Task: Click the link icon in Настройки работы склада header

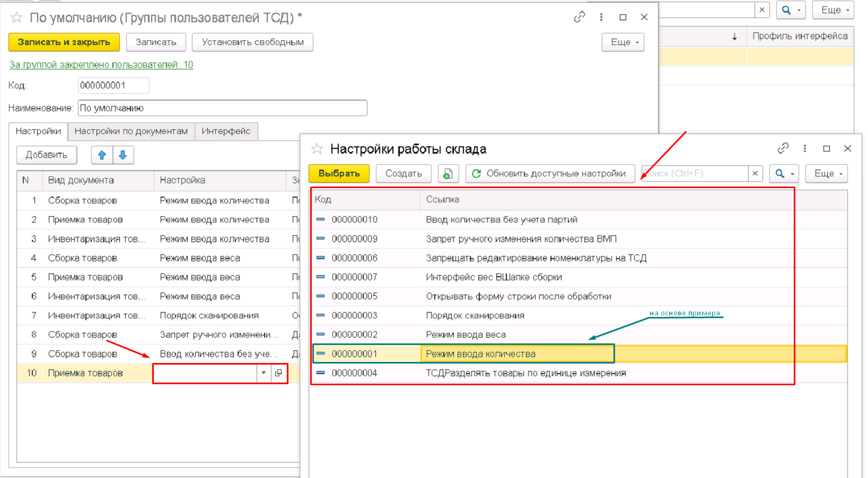Action: (x=783, y=148)
